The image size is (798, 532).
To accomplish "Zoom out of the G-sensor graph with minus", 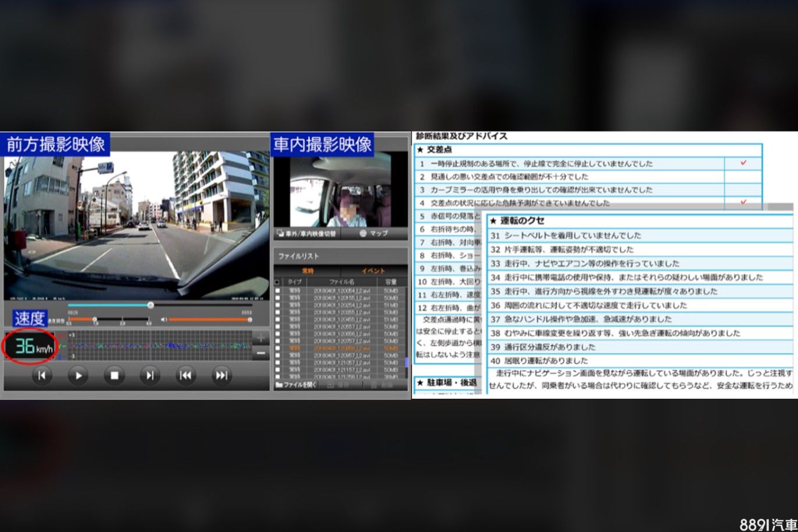I will [x=260, y=353].
